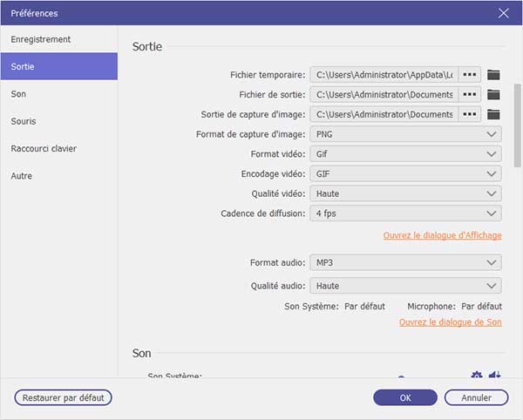Image resolution: width=523 pixels, height=420 pixels.
Task: Open the Format audio MP3 dropdown
Action: click(x=405, y=262)
